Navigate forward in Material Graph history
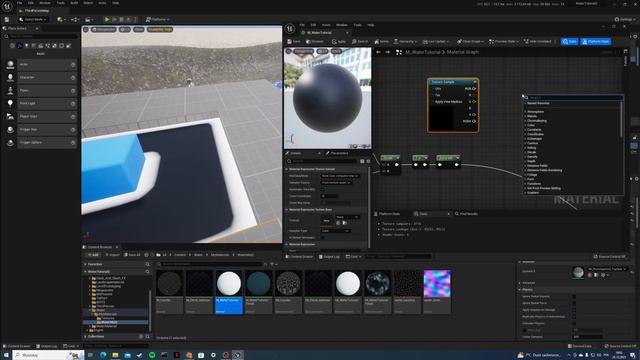 (x=388, y=52)
